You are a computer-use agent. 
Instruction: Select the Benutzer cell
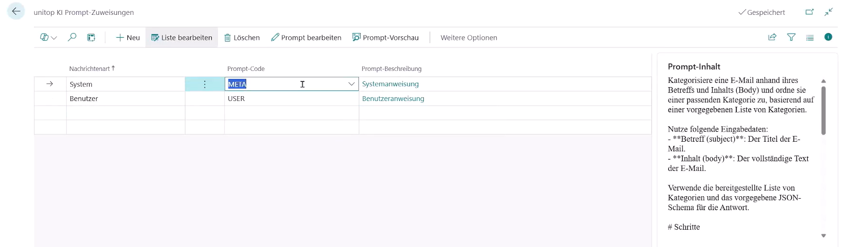point(126,99)
